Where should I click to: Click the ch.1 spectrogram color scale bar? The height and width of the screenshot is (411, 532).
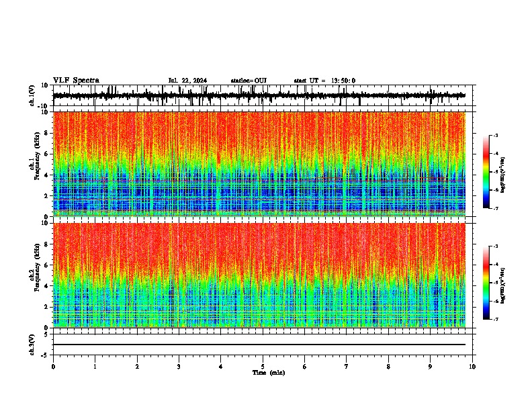point(486,172)
